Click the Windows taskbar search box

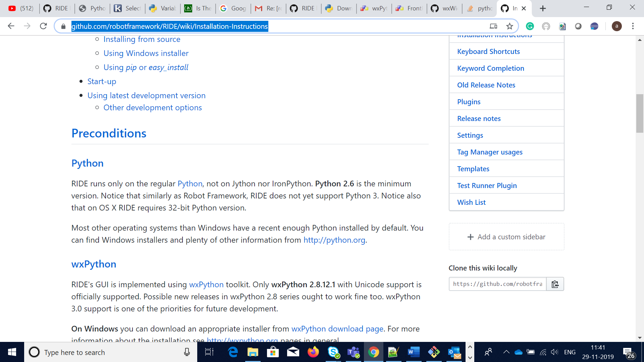point(111,352)
